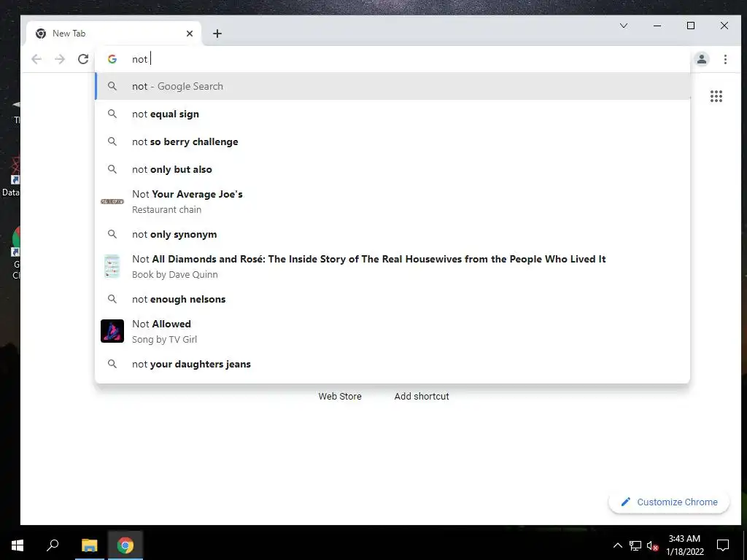747x560 pixels.
Task: Select the New Tab tab
Action: pos(115,34)
